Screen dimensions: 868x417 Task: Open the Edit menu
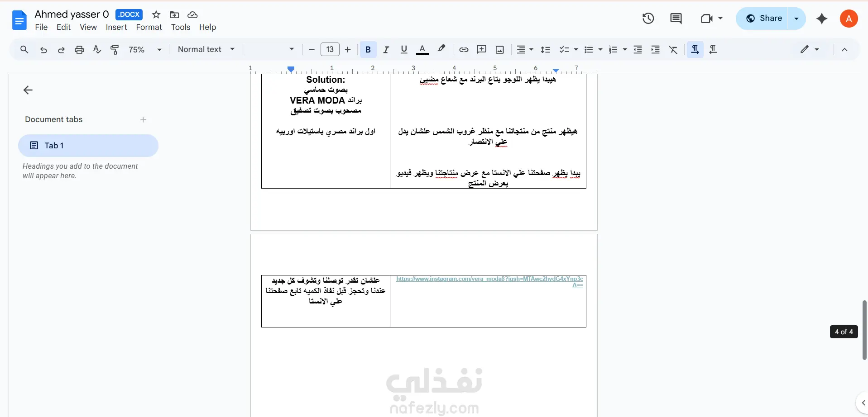pos(63,27)
